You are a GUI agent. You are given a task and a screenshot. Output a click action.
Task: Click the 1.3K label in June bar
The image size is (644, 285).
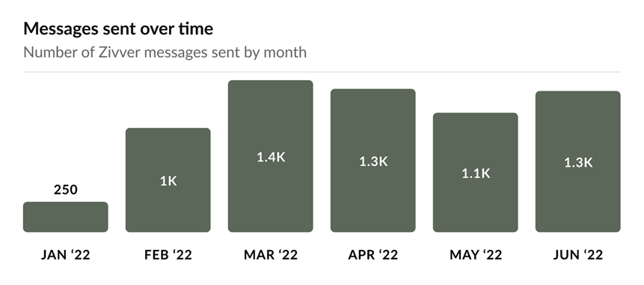(x=578, y=162)
